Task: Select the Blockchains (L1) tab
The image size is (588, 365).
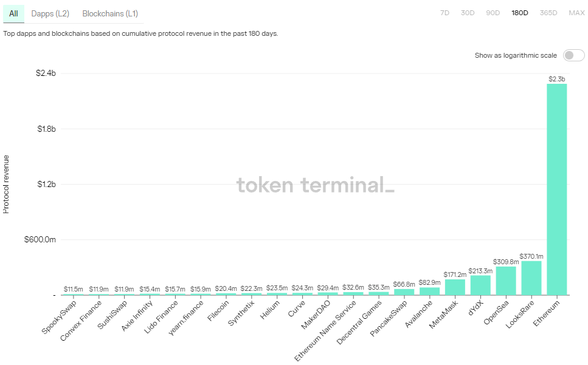Action: (x=110, y=13)
